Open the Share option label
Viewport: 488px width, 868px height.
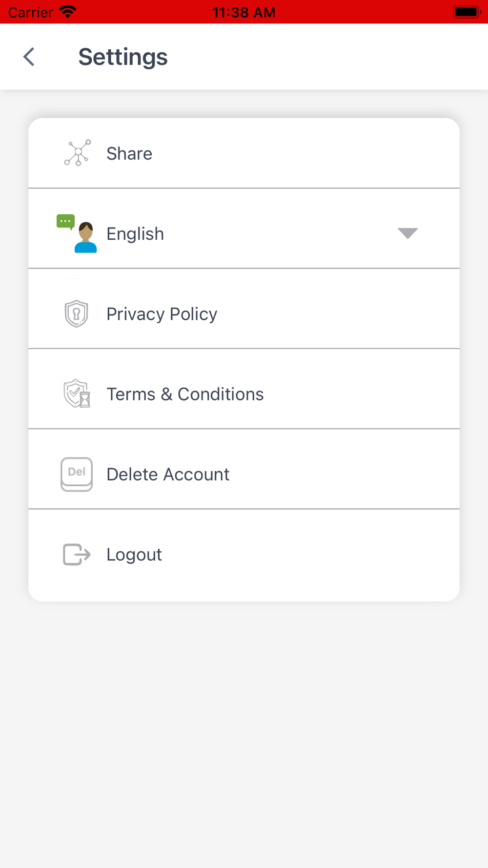click(x=129, y=154)
